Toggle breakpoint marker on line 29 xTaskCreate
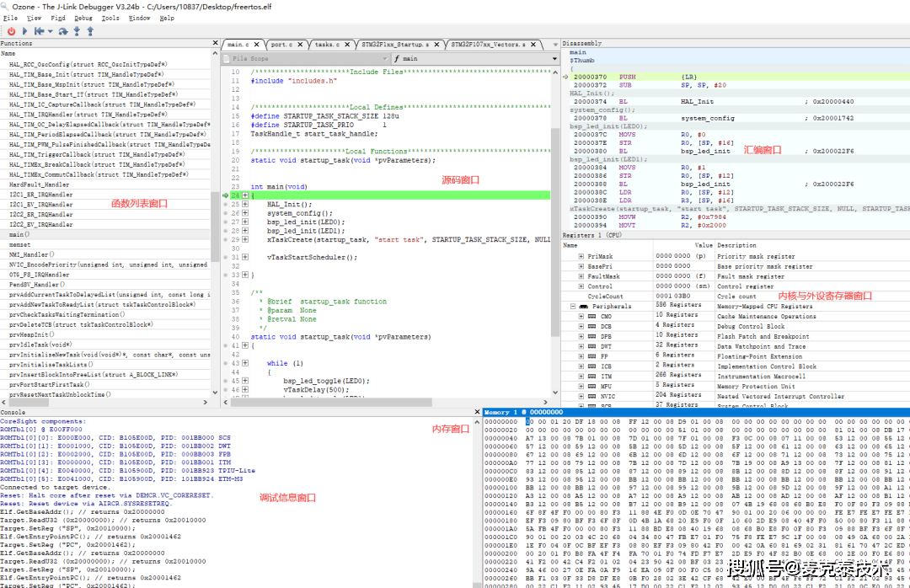The width and height of the screenshot is (910, 588). pyautogui.click(x=226, y=239)
